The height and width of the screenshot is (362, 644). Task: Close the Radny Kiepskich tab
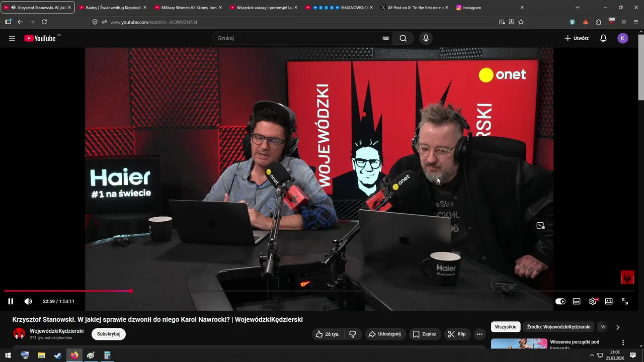point(145,8)
